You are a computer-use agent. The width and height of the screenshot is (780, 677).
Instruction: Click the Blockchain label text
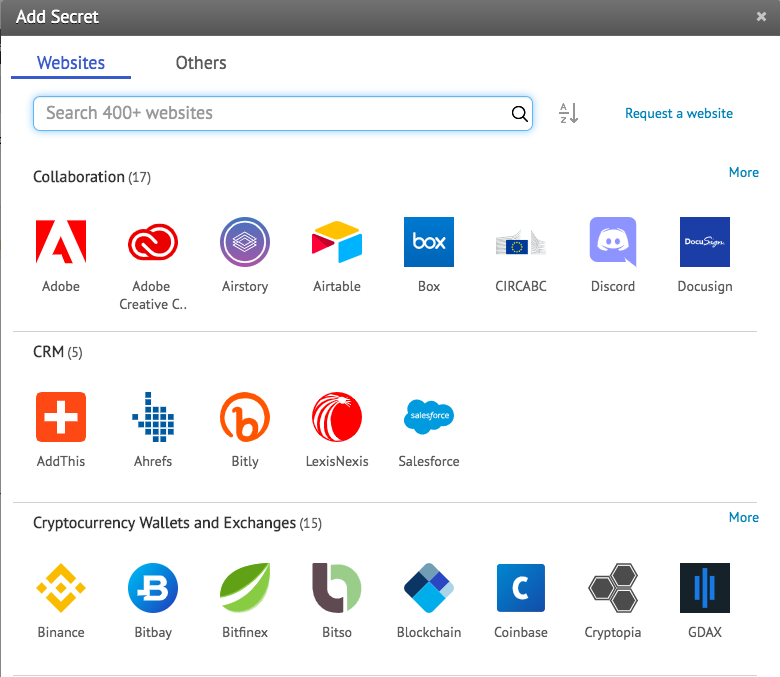[x=429, y=632]
